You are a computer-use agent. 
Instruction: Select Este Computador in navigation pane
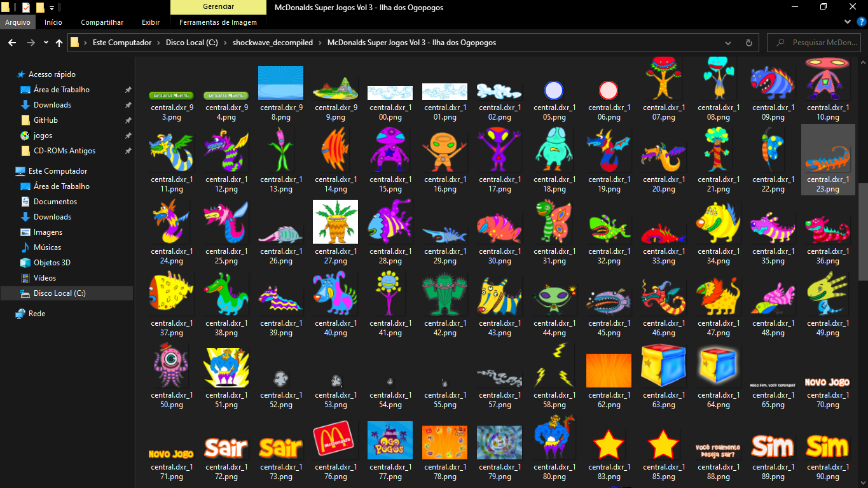click(58, 171)
